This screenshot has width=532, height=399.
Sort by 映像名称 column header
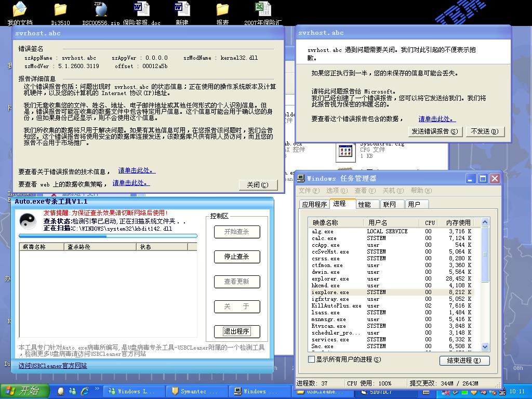[x=336, y=222]
